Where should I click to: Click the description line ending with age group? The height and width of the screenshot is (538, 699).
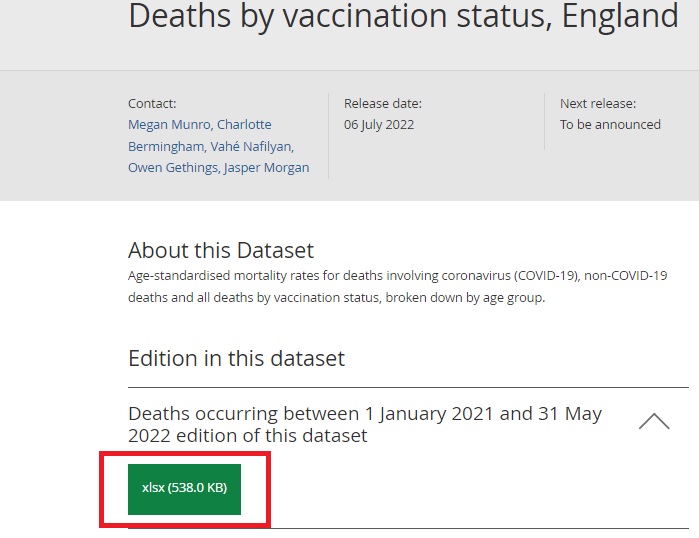point(336,297)
